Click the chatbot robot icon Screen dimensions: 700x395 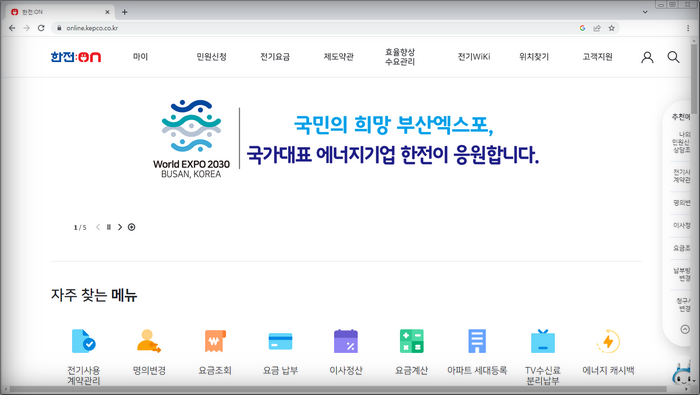point(682,374)
